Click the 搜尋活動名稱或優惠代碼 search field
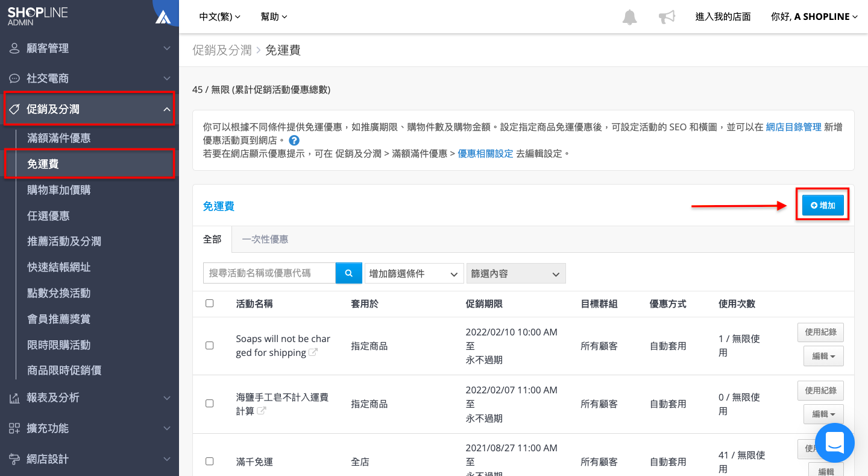The width and height of the screenshot is (868, 476). (x=269, y=273)
